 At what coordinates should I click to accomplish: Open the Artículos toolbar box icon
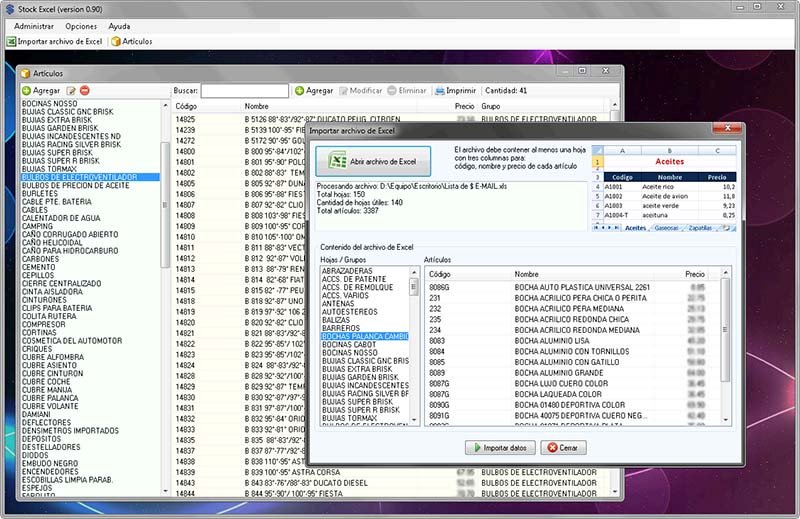point(116,41)
